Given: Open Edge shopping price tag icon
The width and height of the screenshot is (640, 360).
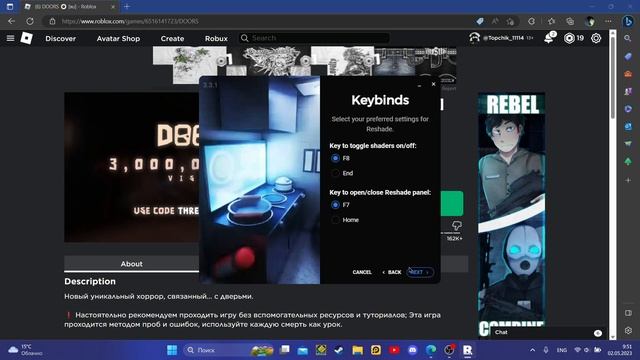Looking at the screenshot, I should [x=480, y=21].
